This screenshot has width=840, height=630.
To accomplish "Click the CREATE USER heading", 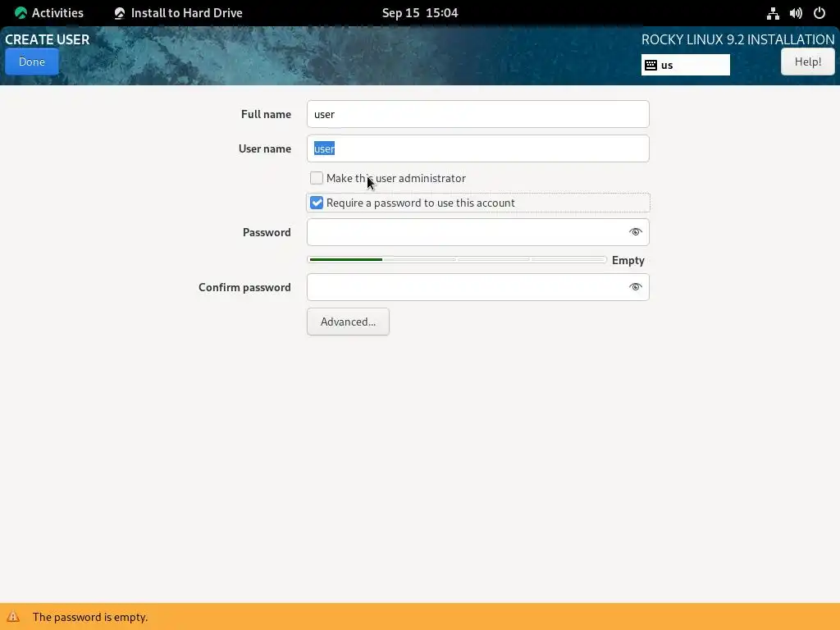I will click(x=47, y=39).
